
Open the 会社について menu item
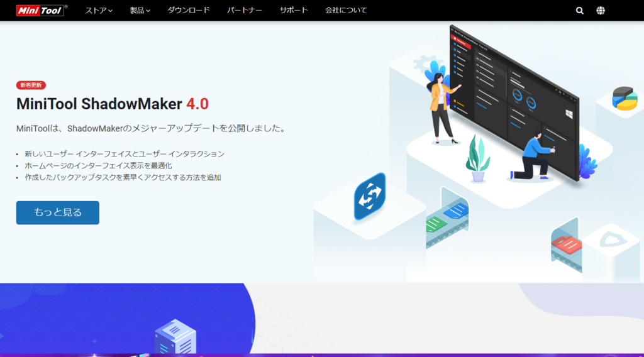click(346, 10)
